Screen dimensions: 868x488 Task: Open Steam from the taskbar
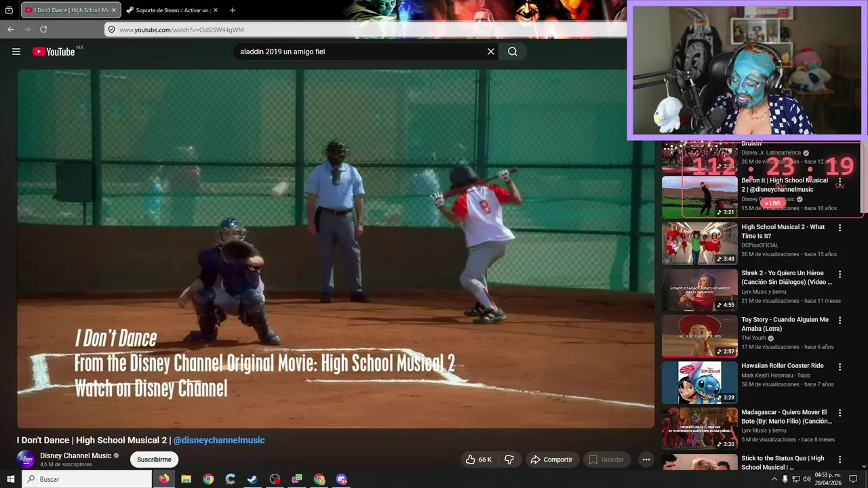pos(252,479)
